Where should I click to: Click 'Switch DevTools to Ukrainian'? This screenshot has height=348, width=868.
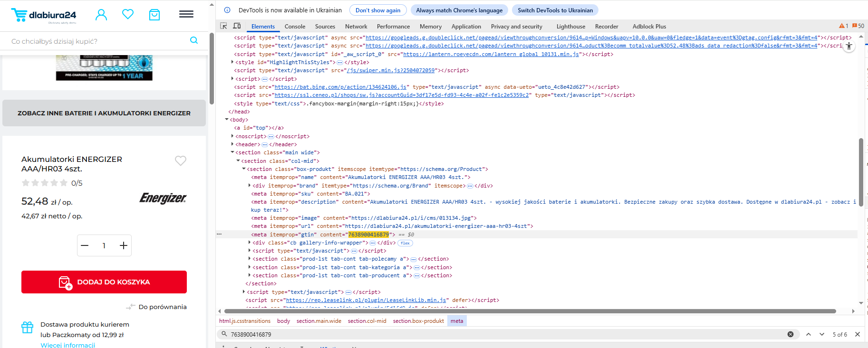click(555, 10)
